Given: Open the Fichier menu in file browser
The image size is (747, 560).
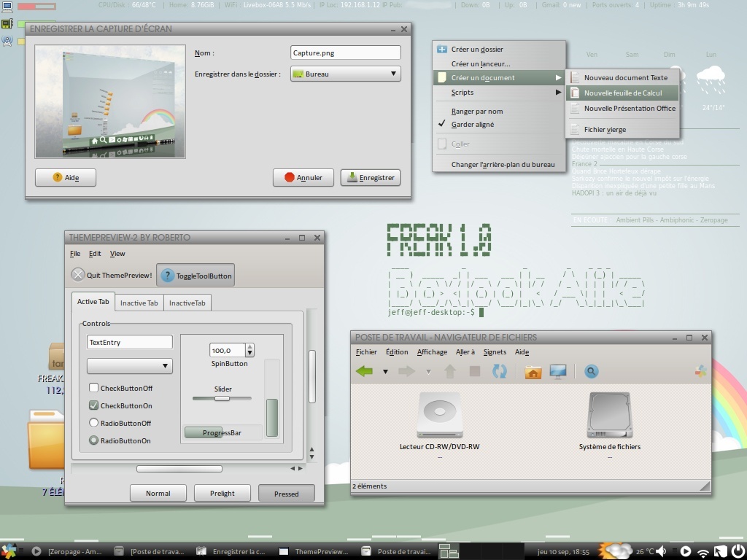Looking at the screenshot, I should (366, 352).
